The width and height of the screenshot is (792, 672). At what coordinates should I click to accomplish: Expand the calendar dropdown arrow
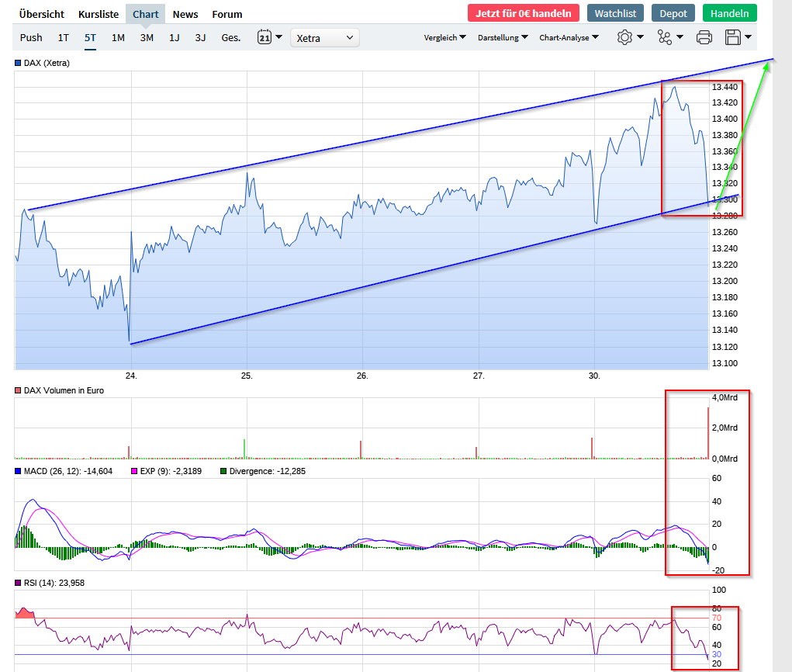(x=278, y=37)
